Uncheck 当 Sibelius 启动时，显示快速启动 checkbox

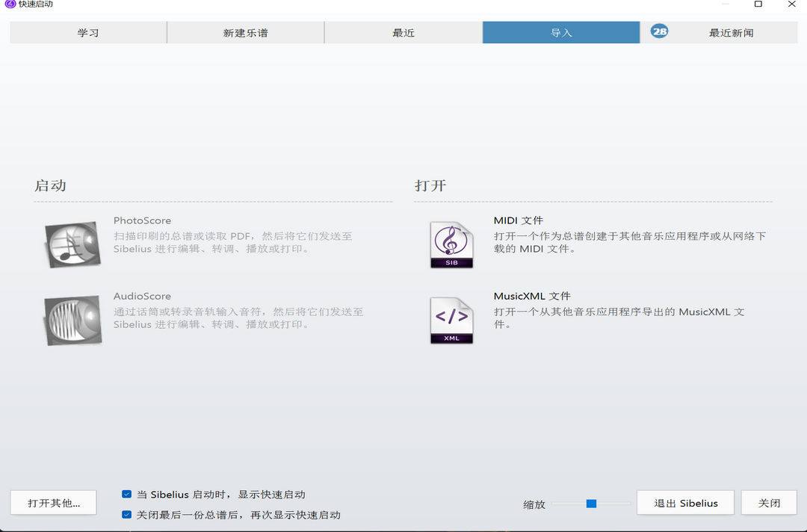pos(127,495)
